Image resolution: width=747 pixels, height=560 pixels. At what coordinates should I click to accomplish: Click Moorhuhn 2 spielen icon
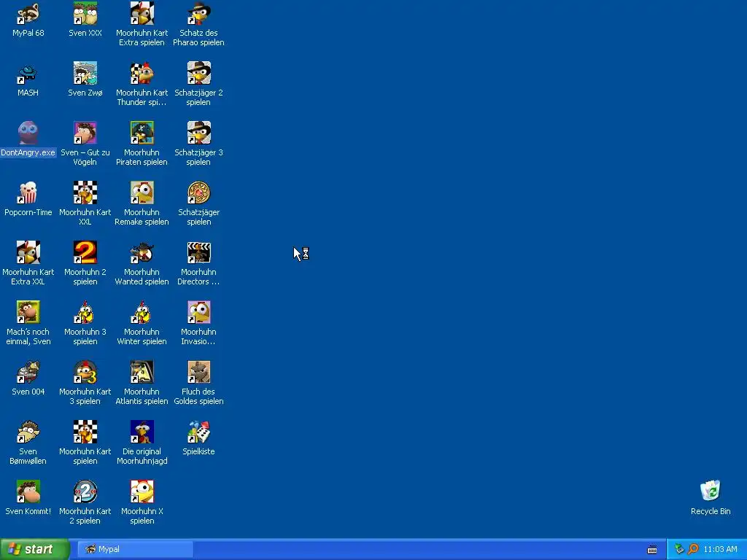[x=85, y=252]
